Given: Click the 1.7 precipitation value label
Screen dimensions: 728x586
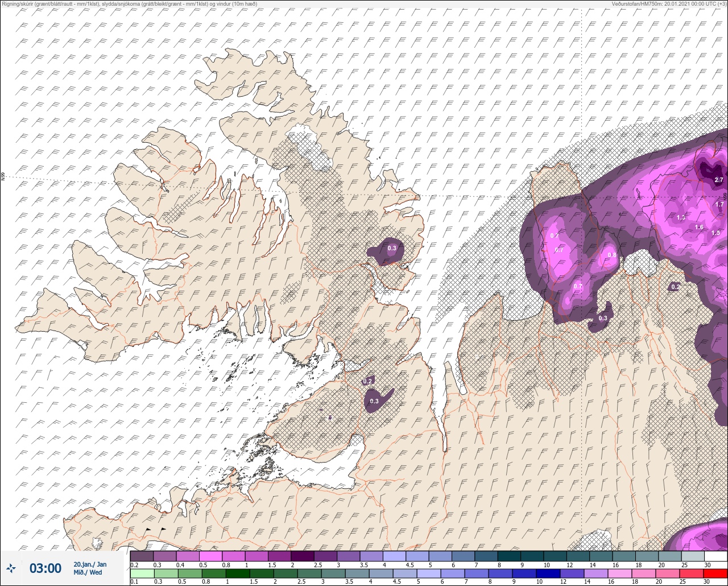Looking at the screenshot, I should [x=719, y=205].
